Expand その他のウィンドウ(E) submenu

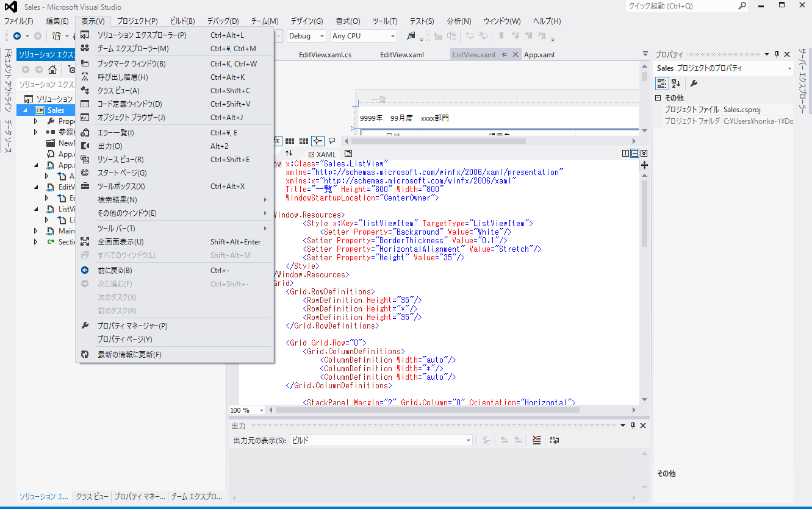pos(174,213)
